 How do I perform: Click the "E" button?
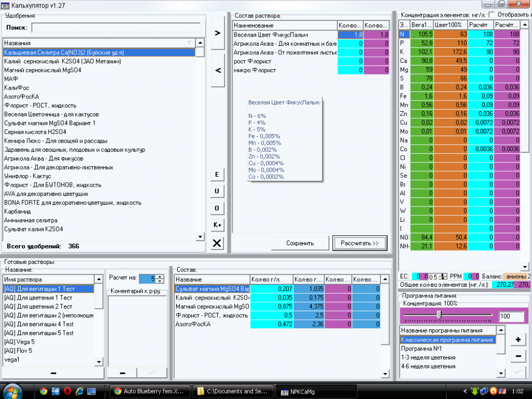click(217, 174)
